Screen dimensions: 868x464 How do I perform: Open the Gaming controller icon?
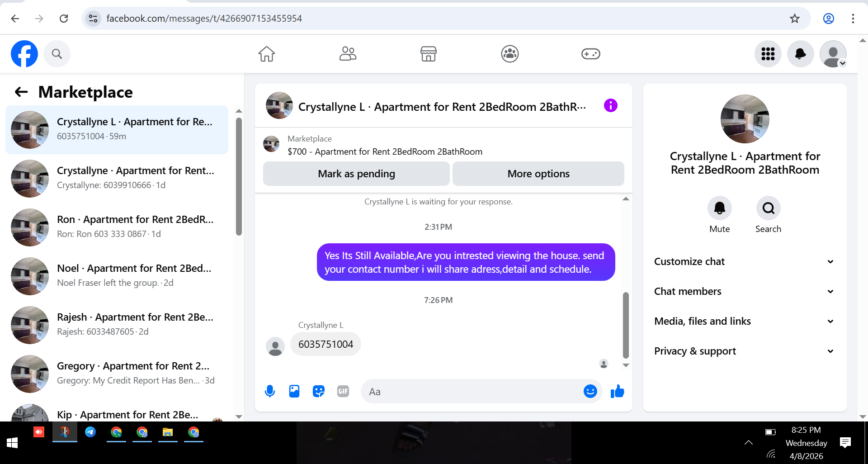pos(591,54)
